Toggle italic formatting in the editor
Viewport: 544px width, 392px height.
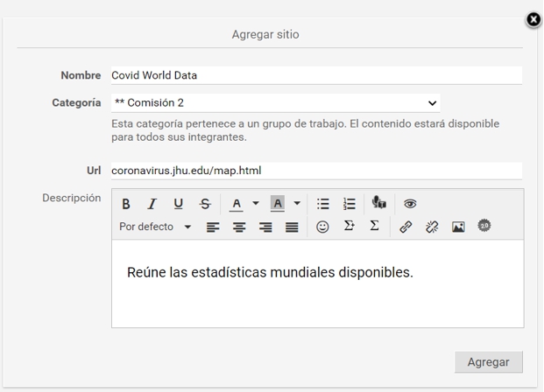pyautogui.click(x=152, y=204)
